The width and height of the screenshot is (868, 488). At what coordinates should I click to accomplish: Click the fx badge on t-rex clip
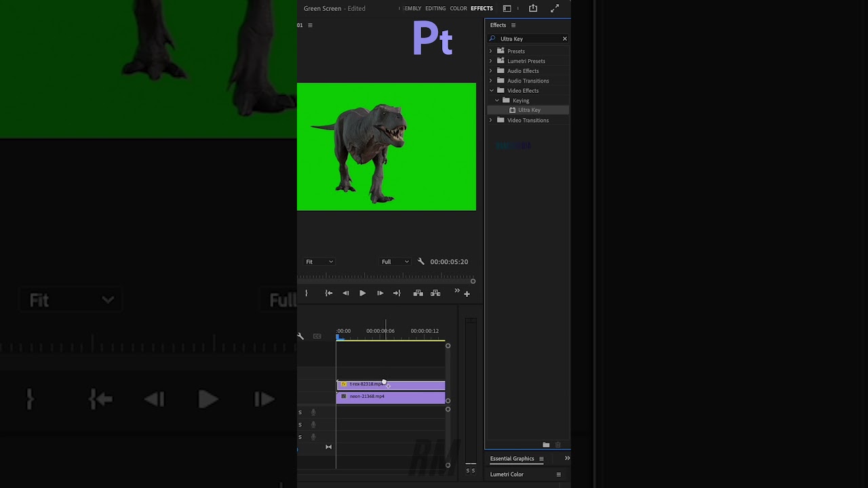click(x=344, y=384)
